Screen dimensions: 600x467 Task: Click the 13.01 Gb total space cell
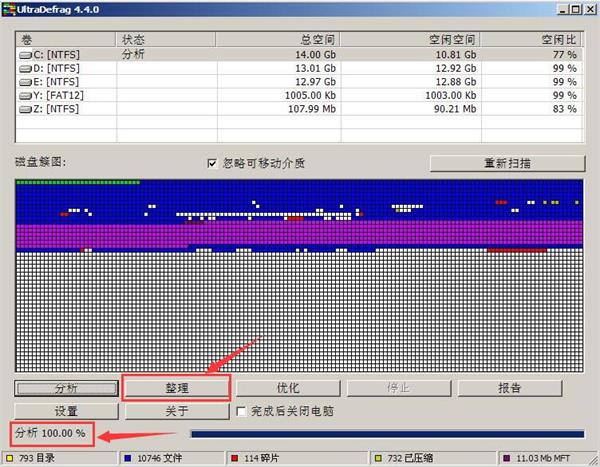coord(315,69)
